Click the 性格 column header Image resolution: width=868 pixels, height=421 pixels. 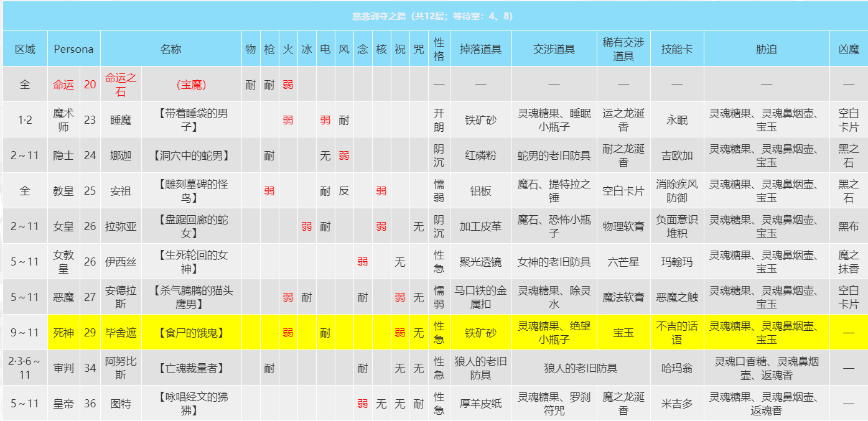point(439,49)
